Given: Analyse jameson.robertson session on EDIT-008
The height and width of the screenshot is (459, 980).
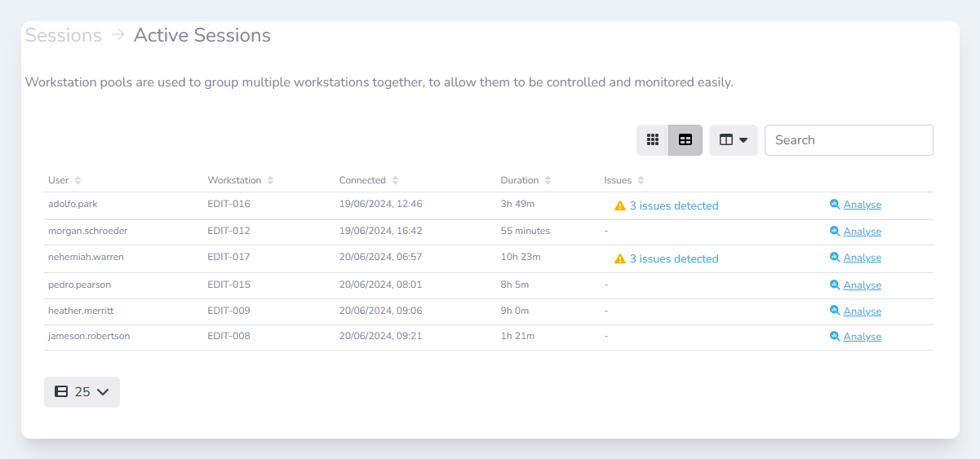Looking at the screenshot, I should [x=862, y=337].
